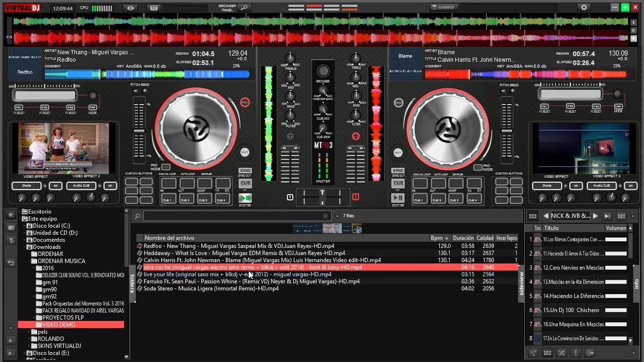Click the left deck pad mode icon
This screenshot has width=644, height=362.
(166, 167)
